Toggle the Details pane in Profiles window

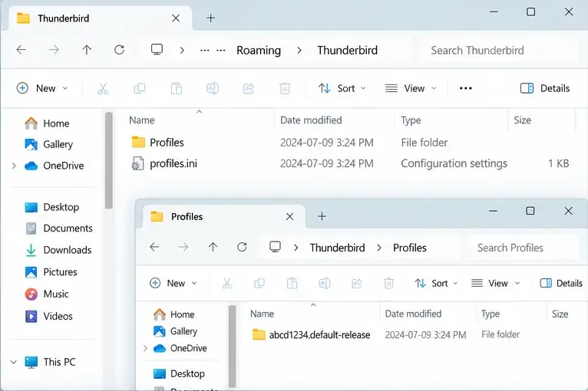click(x=561, y=283)
